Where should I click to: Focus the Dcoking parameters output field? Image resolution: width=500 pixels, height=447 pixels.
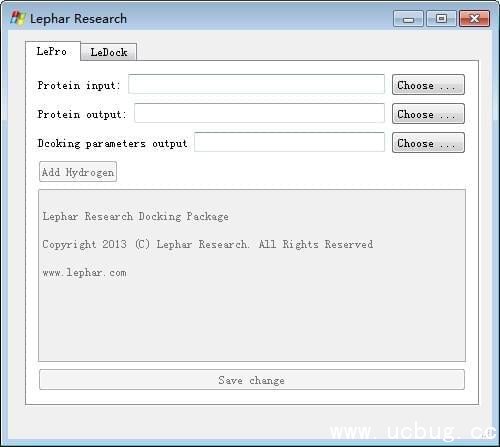[289, 142]
